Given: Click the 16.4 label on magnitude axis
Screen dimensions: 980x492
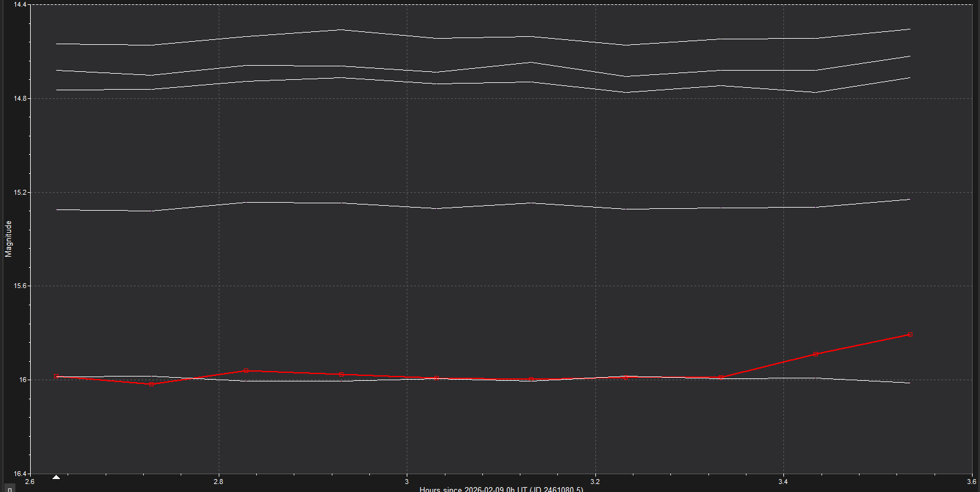Looking at the screenshot, I should pos(20,474).
